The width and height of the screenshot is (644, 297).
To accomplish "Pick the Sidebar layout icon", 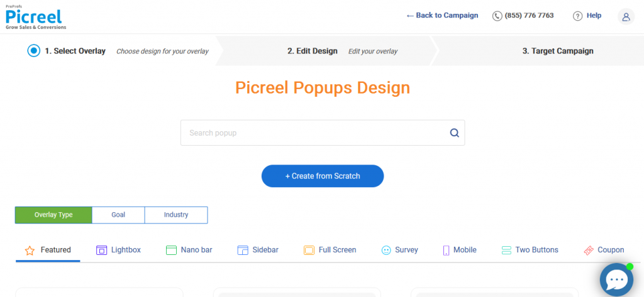I will tap(243, 251).
